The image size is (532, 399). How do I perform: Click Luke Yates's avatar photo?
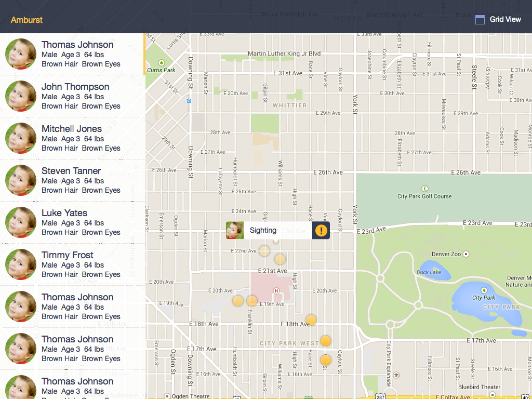coord(21,222)
